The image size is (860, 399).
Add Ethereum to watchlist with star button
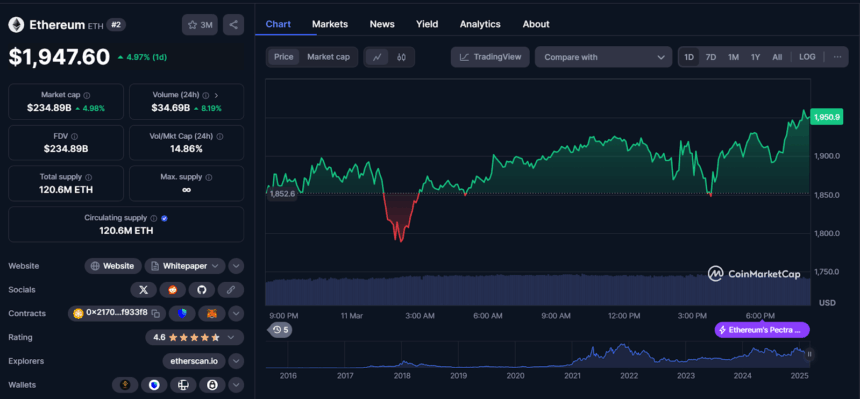[x=200, y=25]
